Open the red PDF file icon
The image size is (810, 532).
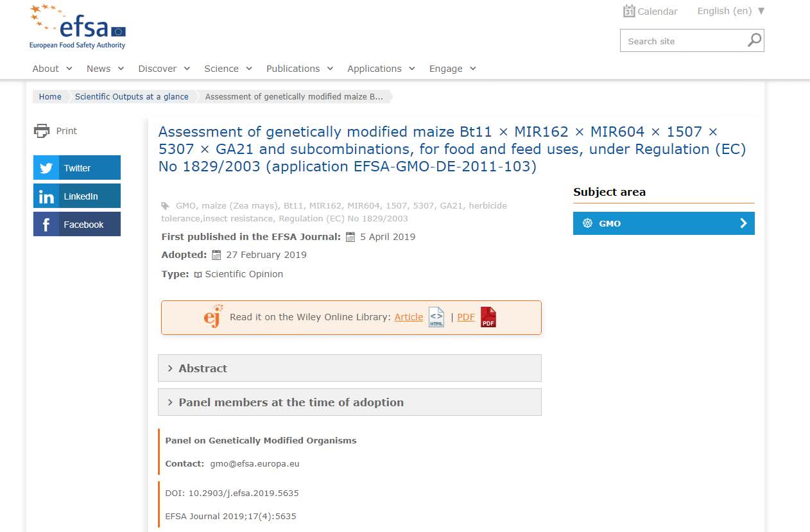click(488, 317)
